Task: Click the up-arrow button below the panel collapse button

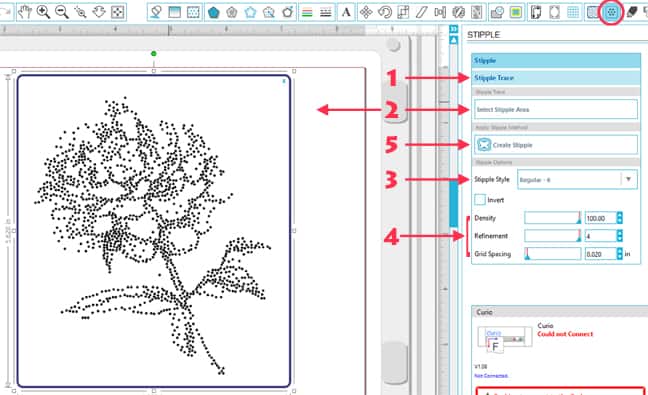Action: coord(454,40)
